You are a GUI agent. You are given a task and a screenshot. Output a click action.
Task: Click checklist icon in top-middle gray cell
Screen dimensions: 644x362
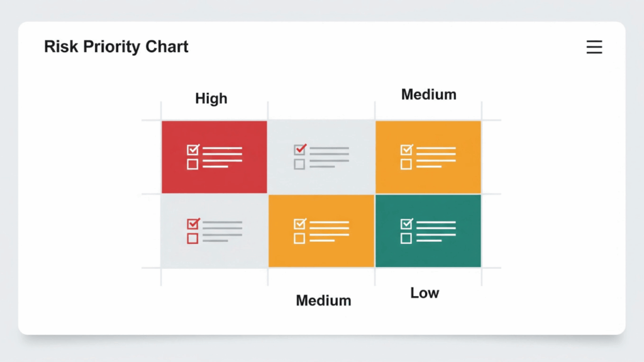point(321,157)
